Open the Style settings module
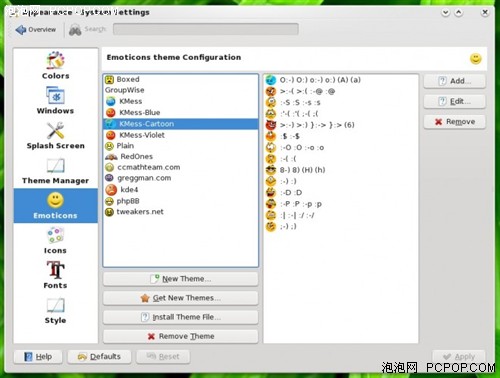Image resolution: width=500 pixels, height=378 pixels. point(55,310)
